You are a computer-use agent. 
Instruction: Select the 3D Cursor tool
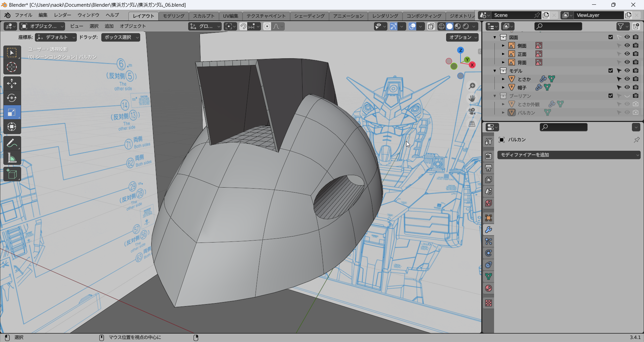(x=12, y=67)
